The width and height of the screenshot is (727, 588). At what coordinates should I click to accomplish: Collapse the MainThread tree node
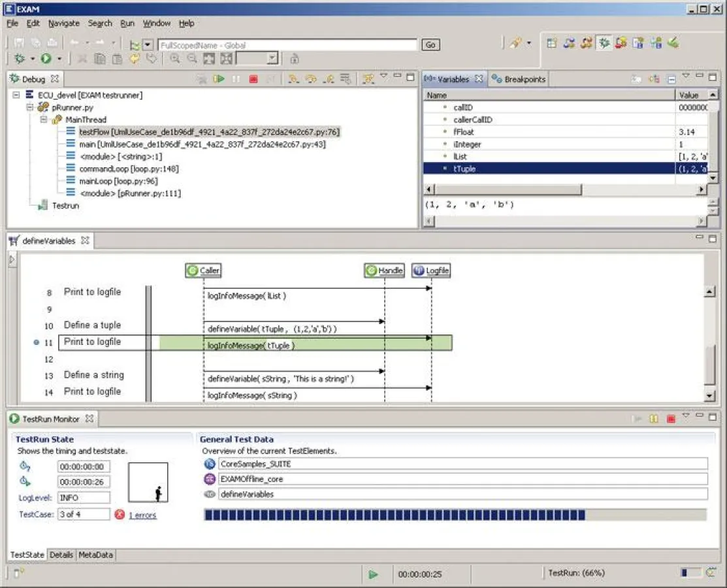tap(44, 120)
